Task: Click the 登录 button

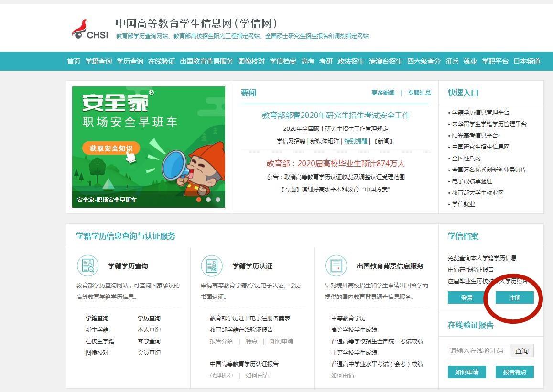Action: point(467,297)
